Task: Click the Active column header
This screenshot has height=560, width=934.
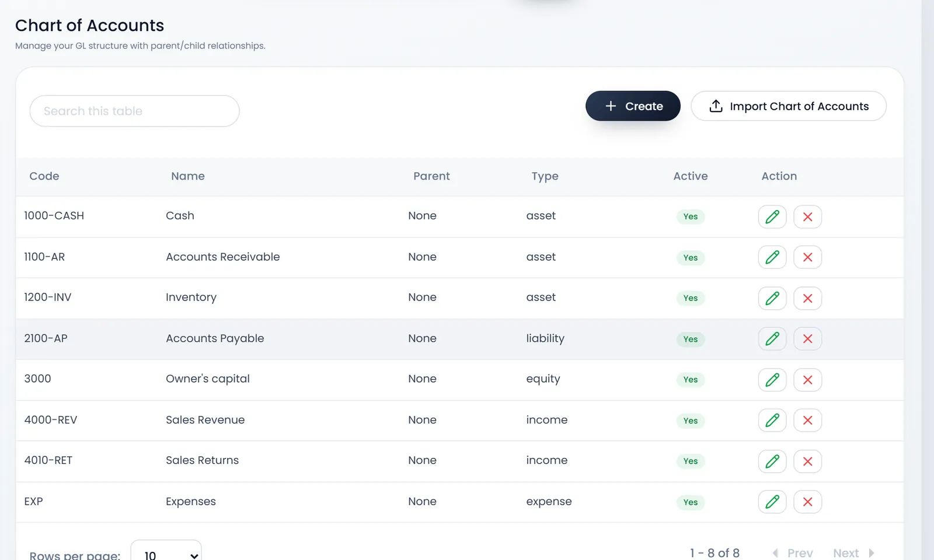Action: point(691,176)
